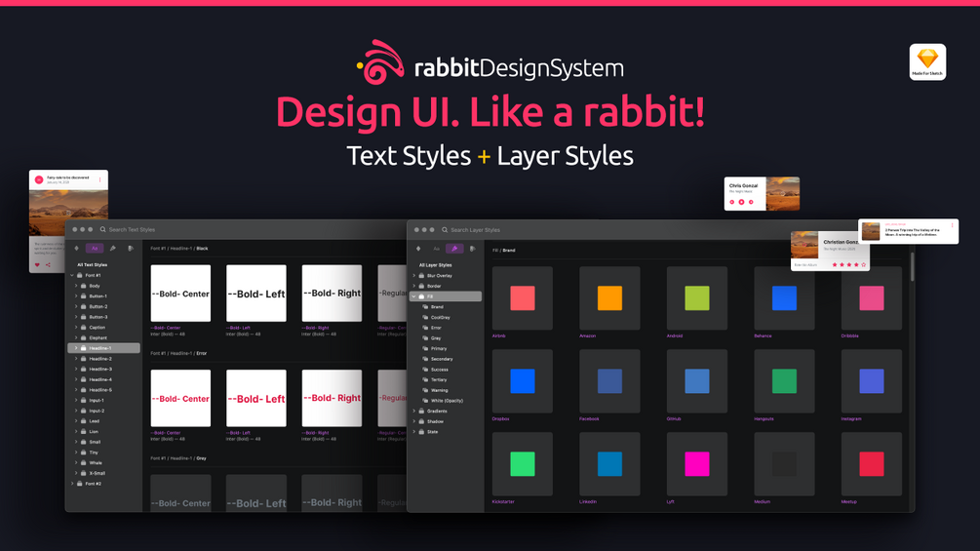Expand the Button-1 folder chevron
This screenshot has width=980, height=551.
(76, 296)
